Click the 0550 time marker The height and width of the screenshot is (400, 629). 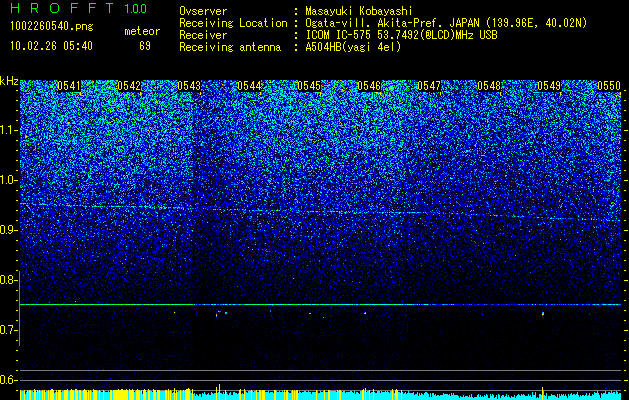(609, 86)
